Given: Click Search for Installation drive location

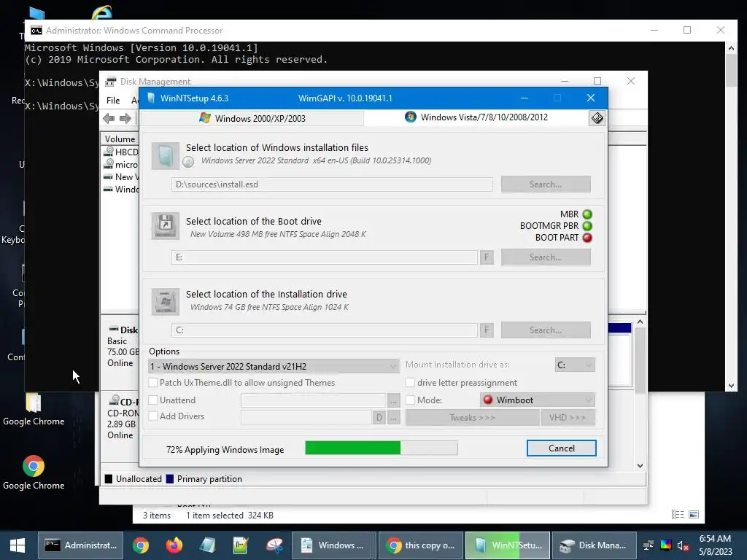Looking at the screenshot, I should click(x=546, y=330).
